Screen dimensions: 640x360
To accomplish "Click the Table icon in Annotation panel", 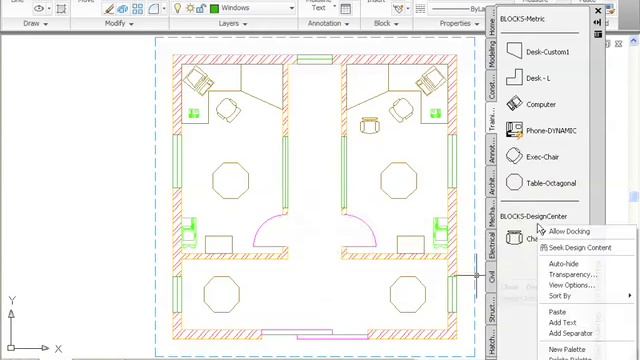I will (x=345, y=9).
